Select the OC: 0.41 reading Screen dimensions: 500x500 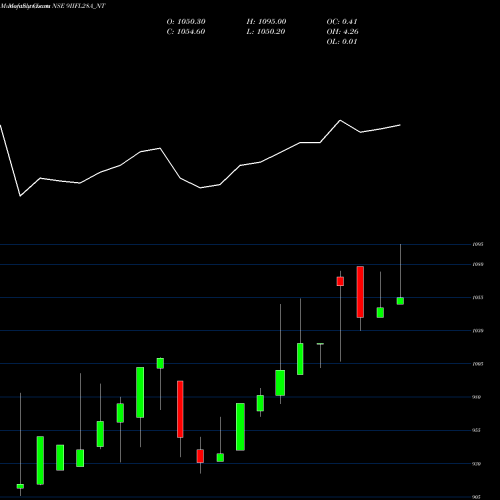342,22
